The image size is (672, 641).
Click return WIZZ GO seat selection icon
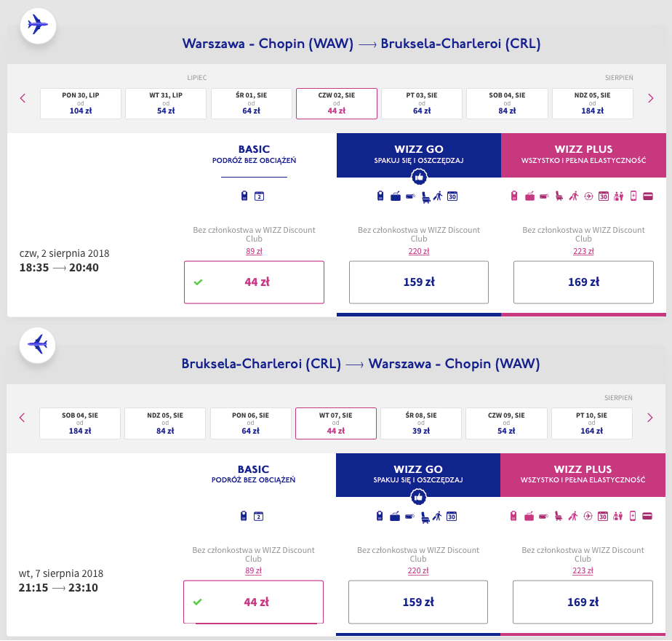tap(425, 517)
